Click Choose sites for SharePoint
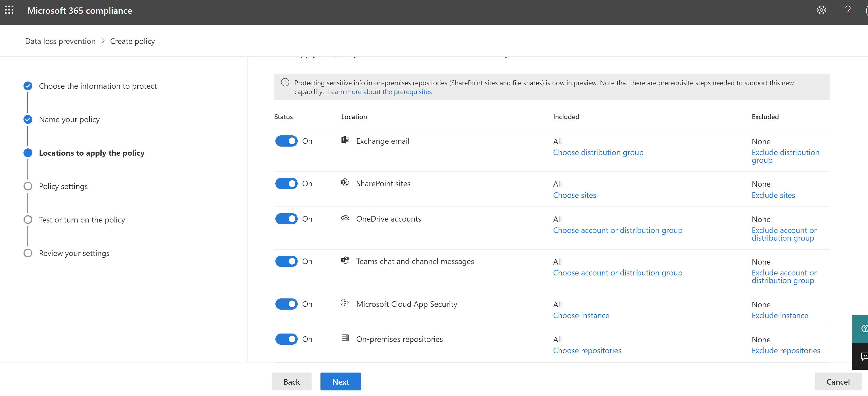Image resolution: width=868 pixels, height=396 pixels. (x=574, y=195)
